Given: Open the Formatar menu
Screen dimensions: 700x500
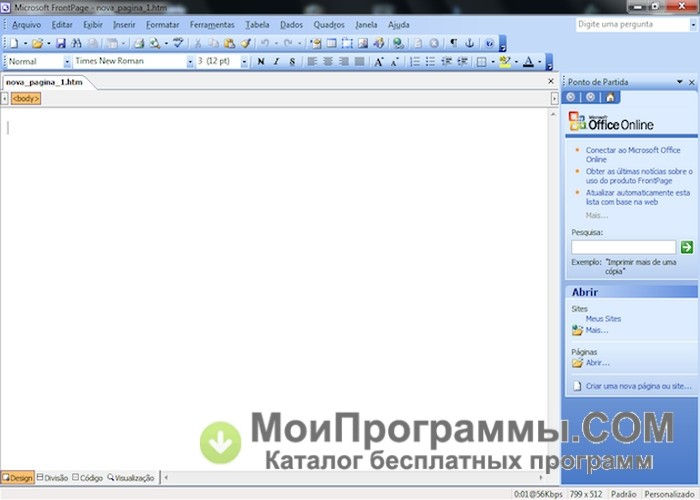Looking at the screenshot, I should pos(162,25).
